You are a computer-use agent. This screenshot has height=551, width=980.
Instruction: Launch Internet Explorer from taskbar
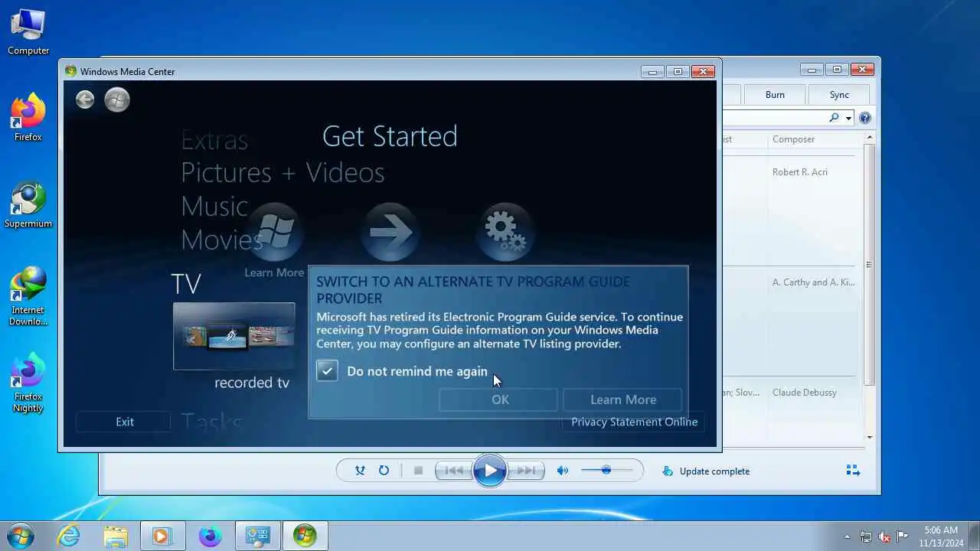(x=69, y=536)
